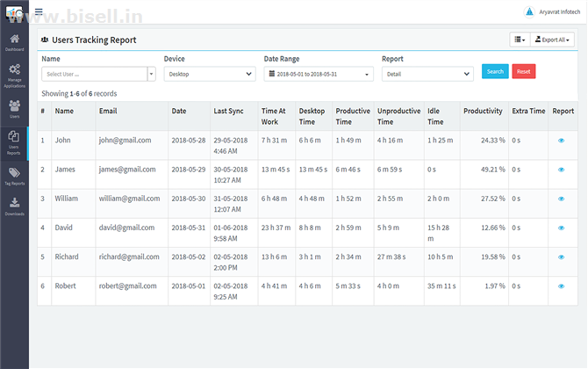Click the red Reset button
The height and width of the screenshot is (369, 588).
click(524, 71)
